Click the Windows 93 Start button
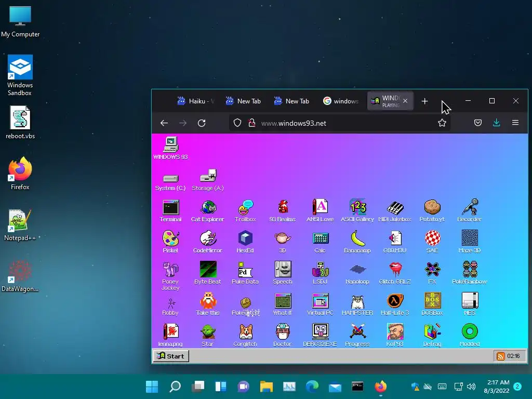The width and height of the screenshot is (532, 399). point(171,356)
